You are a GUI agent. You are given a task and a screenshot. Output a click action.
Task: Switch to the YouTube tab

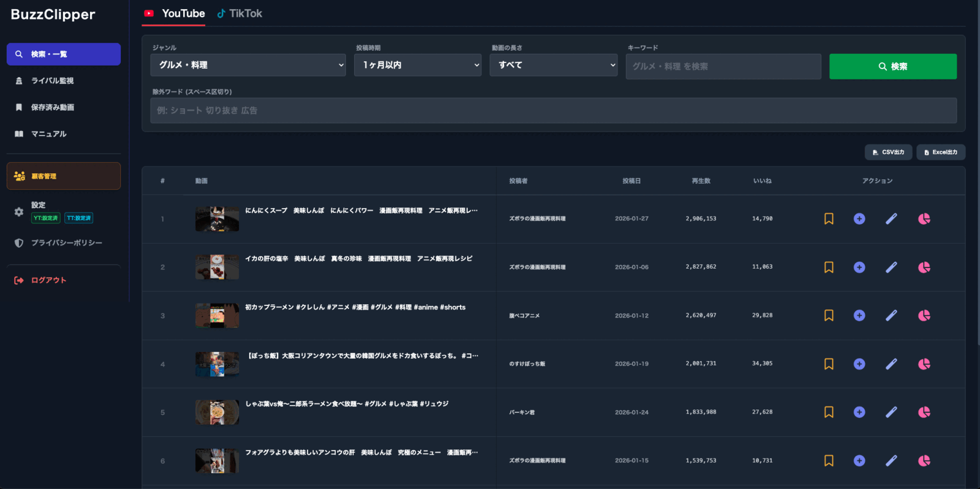tap(175, 13)
